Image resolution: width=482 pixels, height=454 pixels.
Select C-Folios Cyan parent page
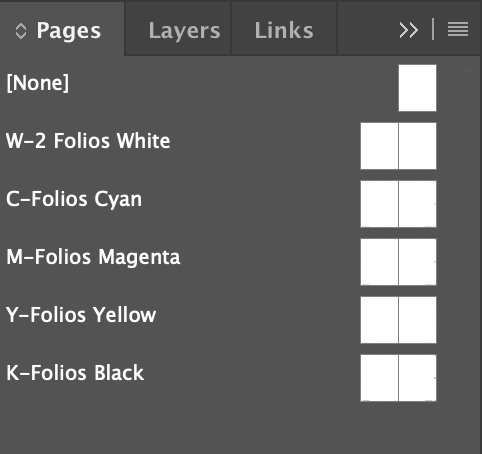(x=74, y=199)
